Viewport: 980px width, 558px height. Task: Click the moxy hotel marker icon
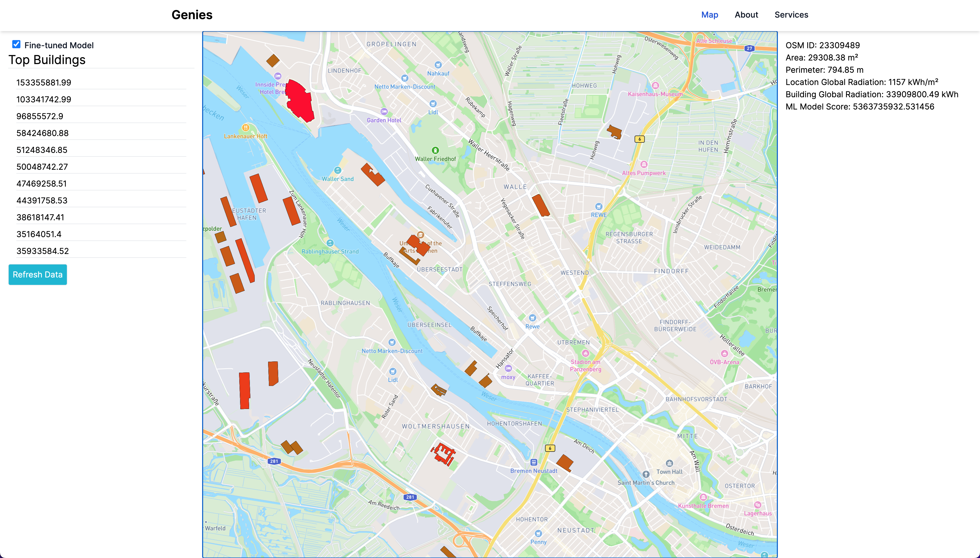(508, 369)
